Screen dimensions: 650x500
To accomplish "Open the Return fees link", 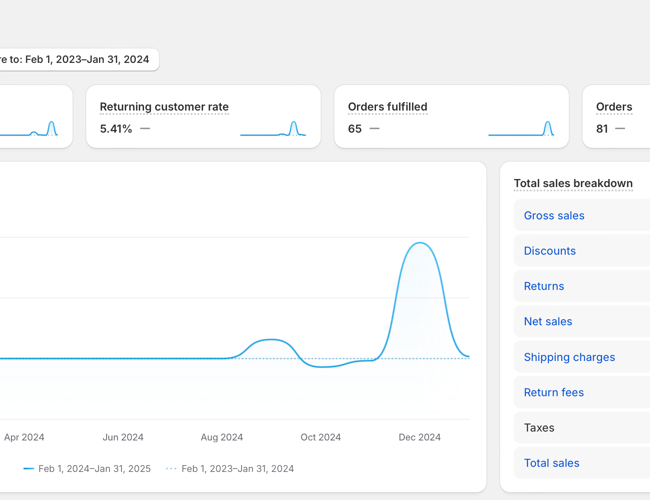I will click(554, 392).
